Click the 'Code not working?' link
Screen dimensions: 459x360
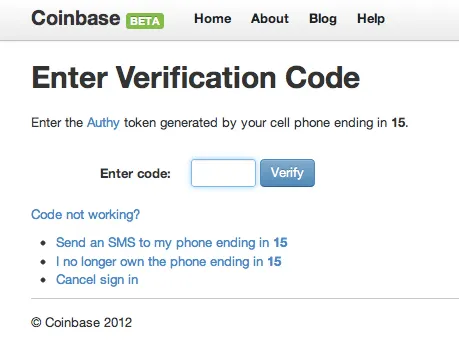[85, 214]
